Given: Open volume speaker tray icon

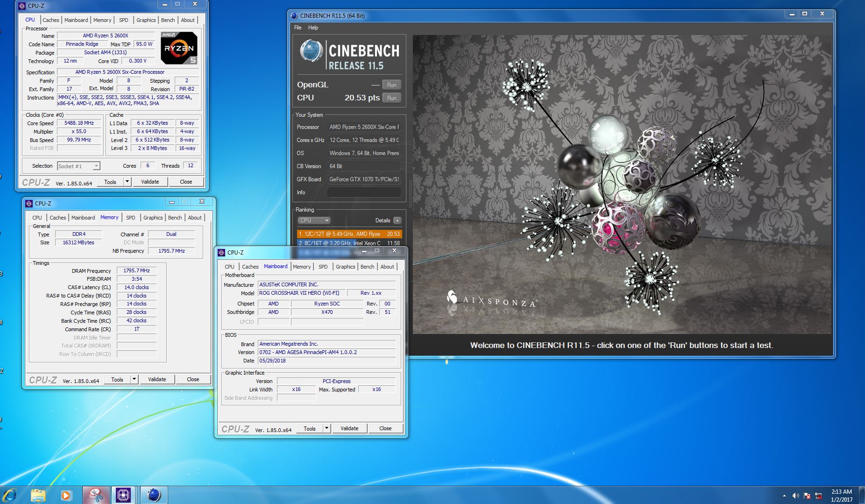Looking at the screenshot, I should click(x=796, y=496).
